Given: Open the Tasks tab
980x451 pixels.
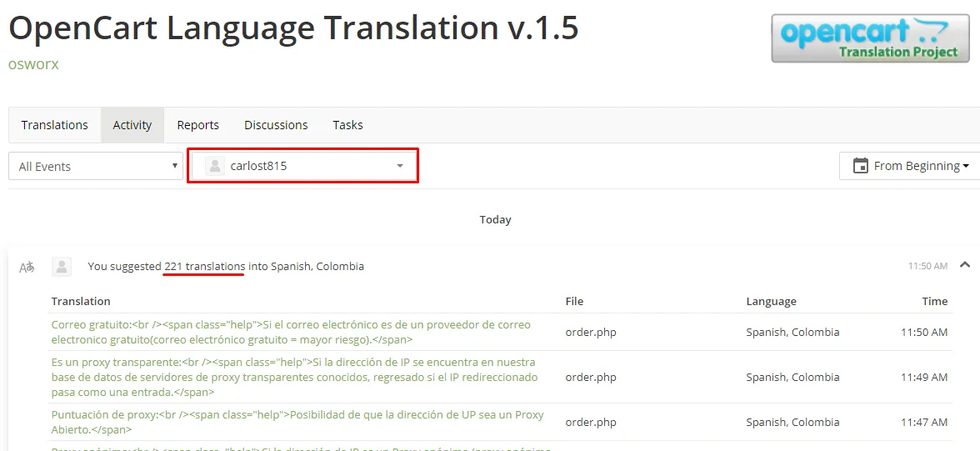Looking at the screenshot, I should [x=347, y=125].
